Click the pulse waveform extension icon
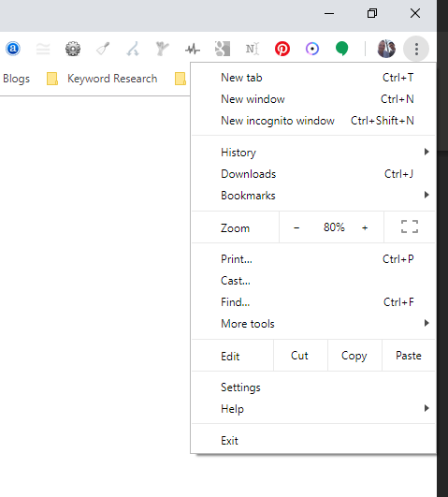This screenshot has height=497, width=448. coord(193,49)
